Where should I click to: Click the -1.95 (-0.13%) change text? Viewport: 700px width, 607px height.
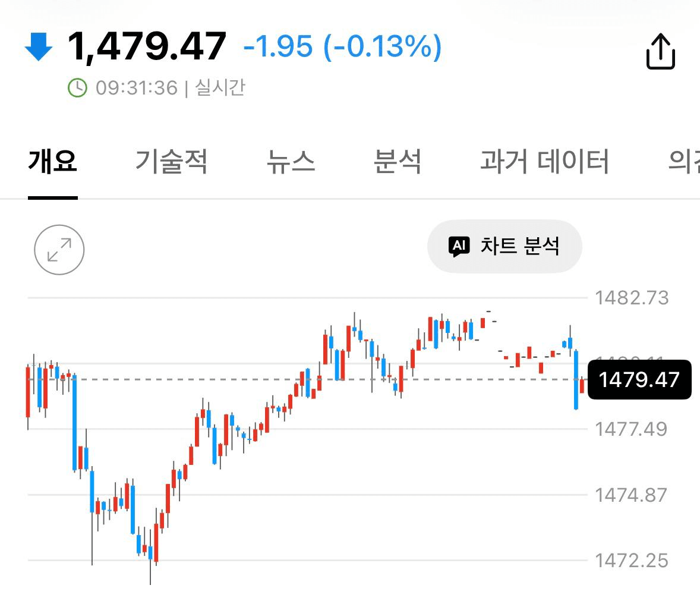click(342, 46)
